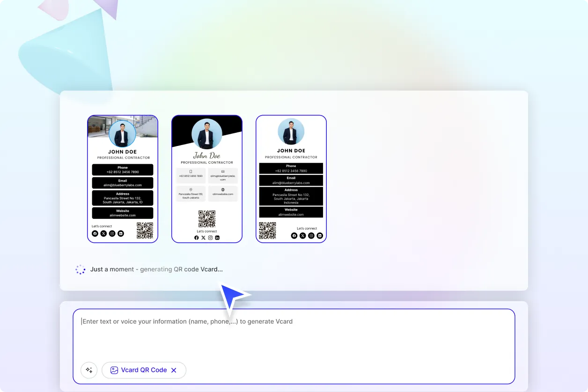Select the Vcard QR Code mode chip
Image resolution: width=588 pixels, height=392 pixels.
[x=144, y=370]
